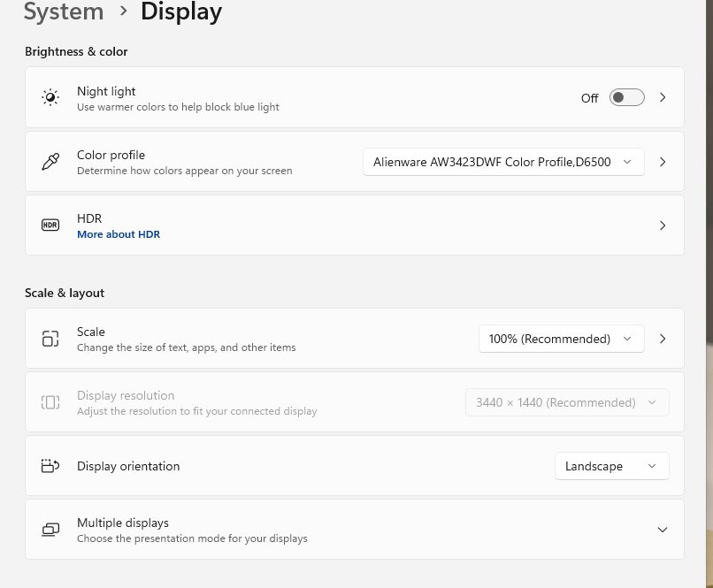
Task: Expand the Multiple displays section
Action: click(662, 530)
